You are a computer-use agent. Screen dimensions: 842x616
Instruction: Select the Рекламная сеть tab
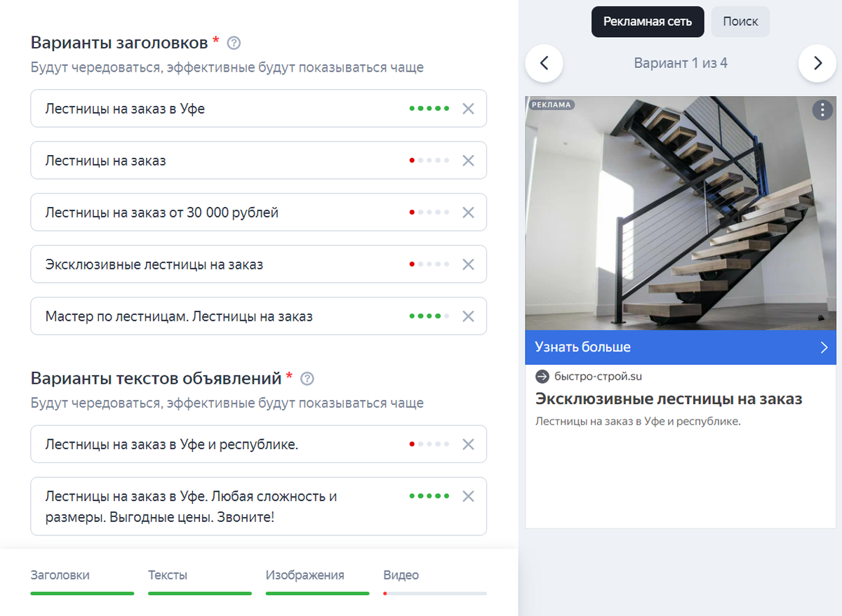coord(647,22)
